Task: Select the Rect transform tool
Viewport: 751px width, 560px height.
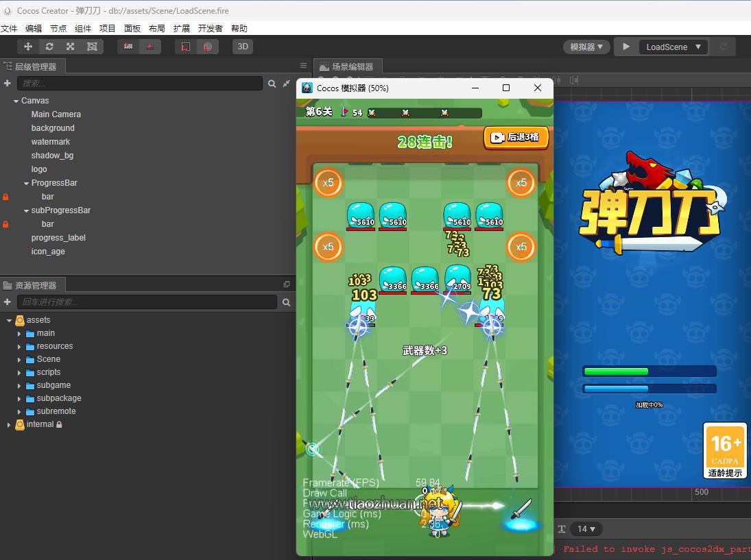Action: click(x=92, y=47)
